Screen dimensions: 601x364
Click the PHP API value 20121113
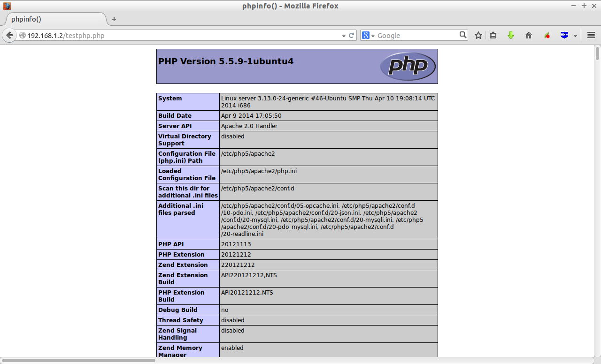236,244
